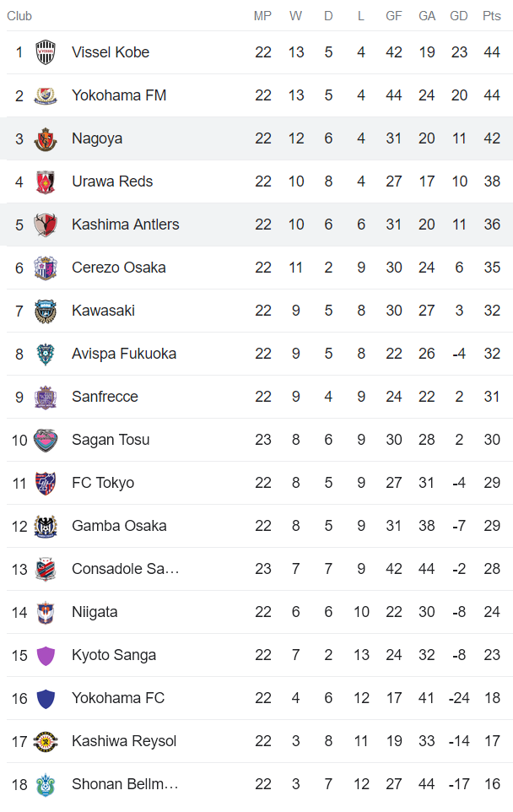
Task: Click the Gamba Osaka crest
Action: (x=44, y=526)
